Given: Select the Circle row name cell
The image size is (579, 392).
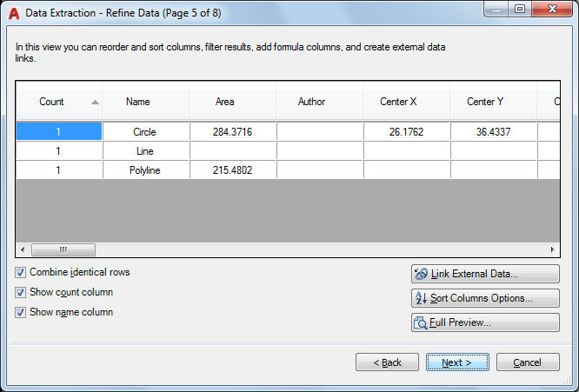Looking at the screenshot, I should click(145, 131).
